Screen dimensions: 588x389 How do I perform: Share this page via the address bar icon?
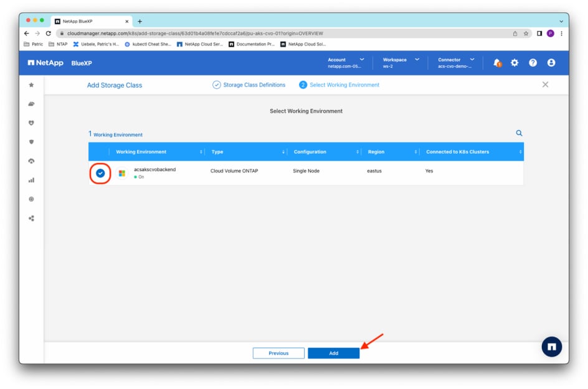(x=515, y=34)
